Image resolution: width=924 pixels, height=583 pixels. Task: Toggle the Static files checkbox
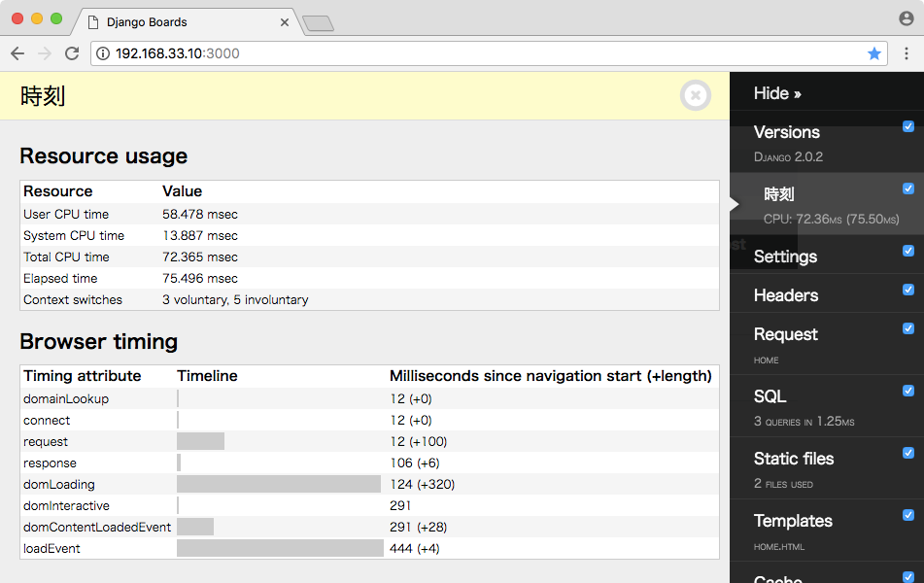click(908, 453)
